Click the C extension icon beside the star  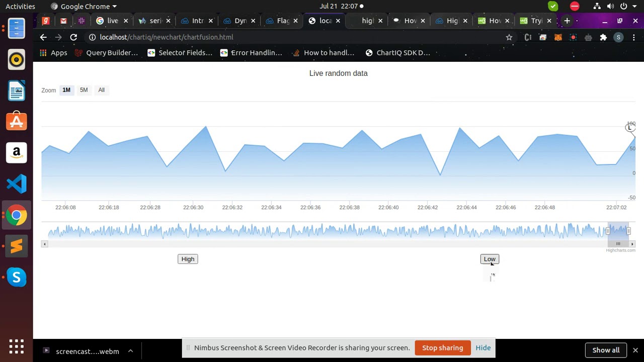click(528, 37)
